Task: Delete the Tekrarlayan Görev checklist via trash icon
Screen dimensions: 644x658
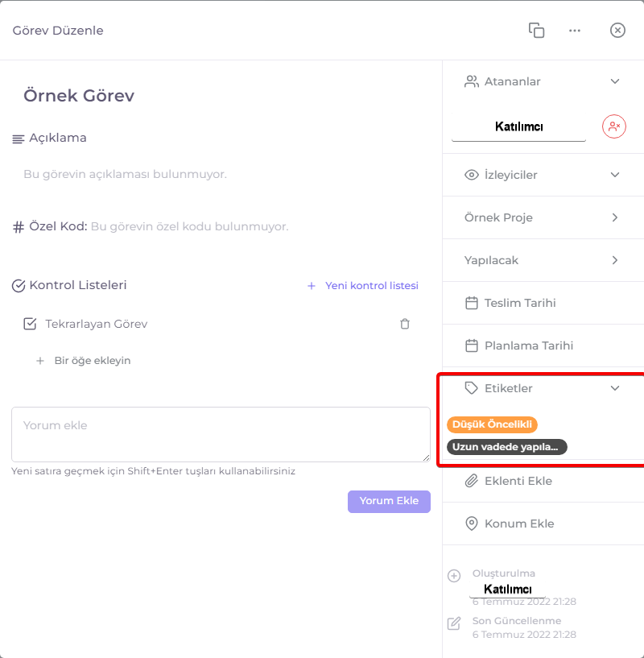Action: pos(405,324)
